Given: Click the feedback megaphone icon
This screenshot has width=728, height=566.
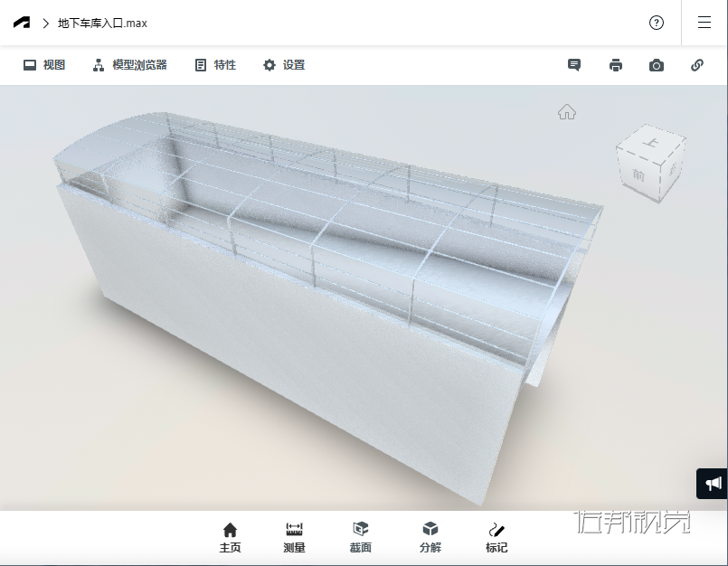Looking at the screenshot, I should click(712, 484).
